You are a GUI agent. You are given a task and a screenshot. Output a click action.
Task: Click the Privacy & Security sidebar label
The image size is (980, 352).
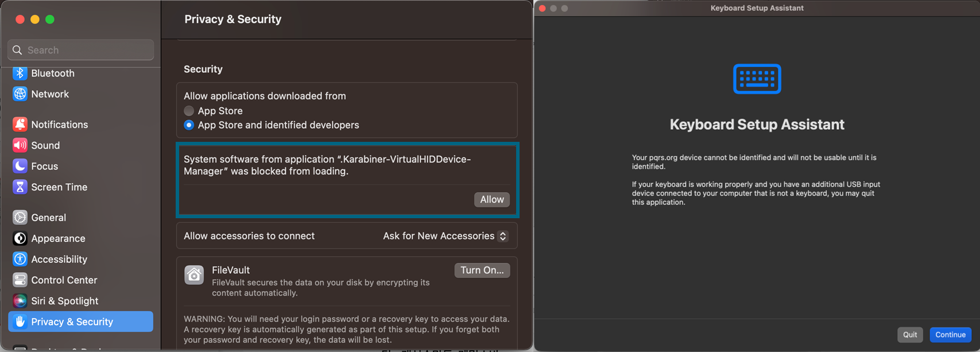(72, 322)
